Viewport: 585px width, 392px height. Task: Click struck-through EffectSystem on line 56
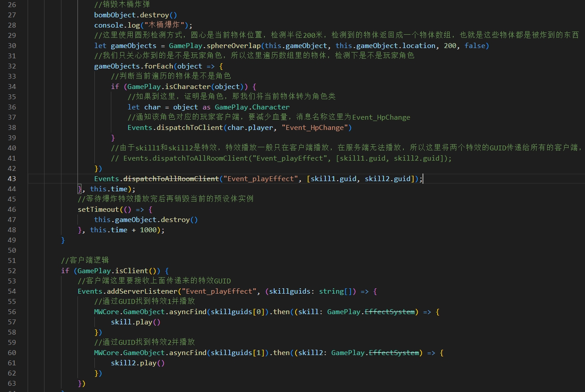pos(390,312)
